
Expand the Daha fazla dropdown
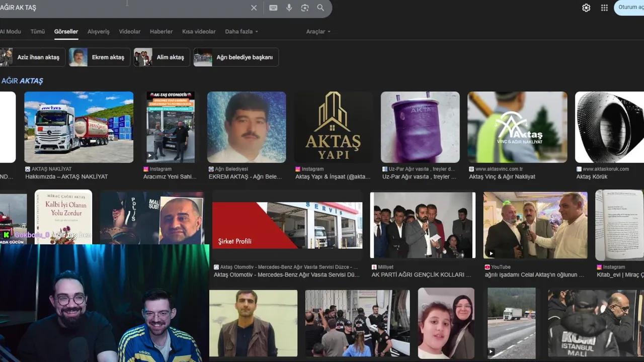[242, 31]
